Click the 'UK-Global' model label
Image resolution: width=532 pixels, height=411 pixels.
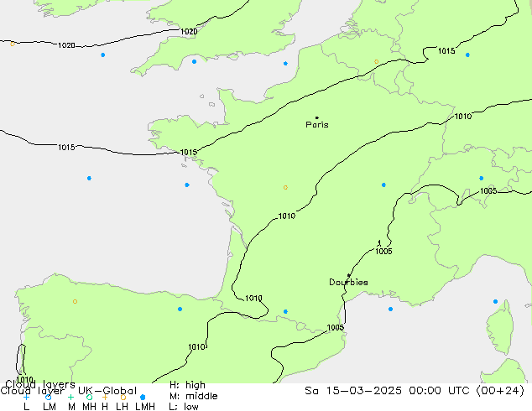[x=107, y=391]
